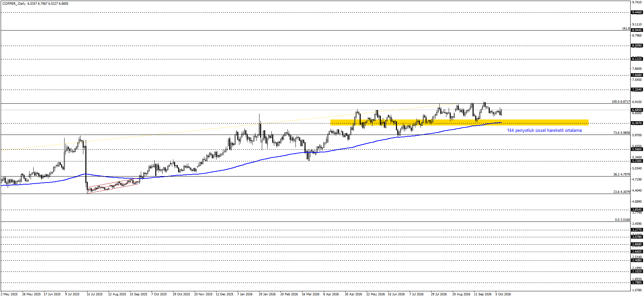Click the '12 Dec 2025' date label
This screenshot has width=644, height=298.
point(225,294)
